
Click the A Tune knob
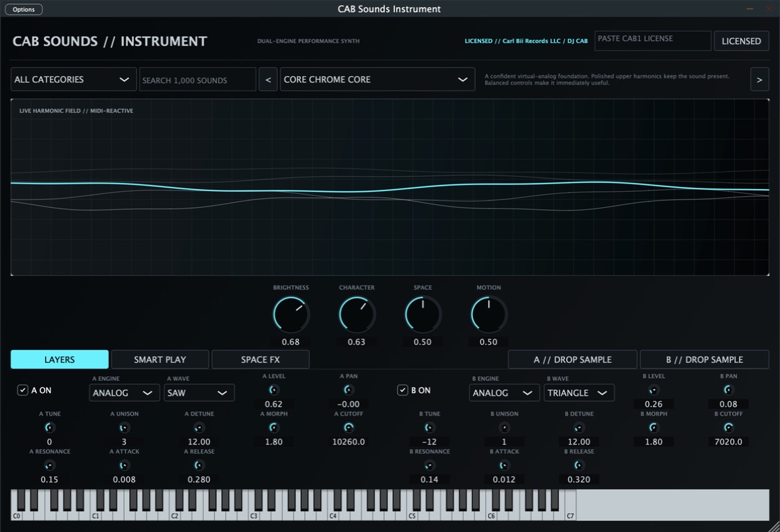point(49,427)
